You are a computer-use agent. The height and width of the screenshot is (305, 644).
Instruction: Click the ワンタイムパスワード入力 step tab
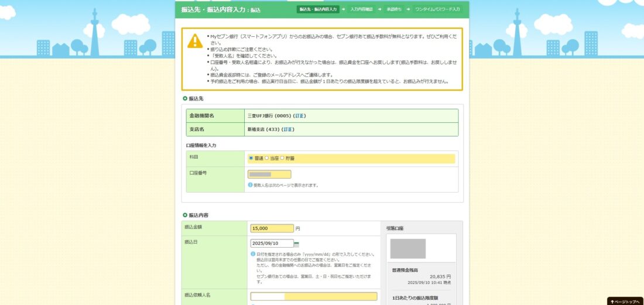point(437,9)
